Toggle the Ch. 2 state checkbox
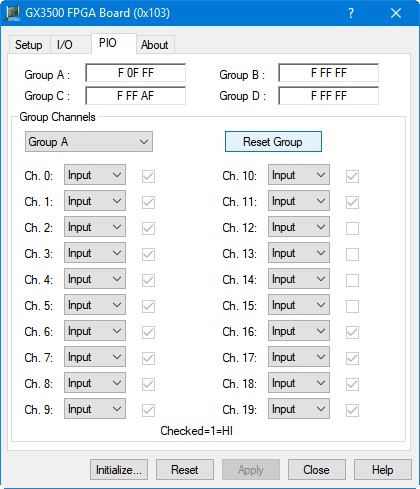Viewport: 420px width, 489px height. click(x=148, y=228)
